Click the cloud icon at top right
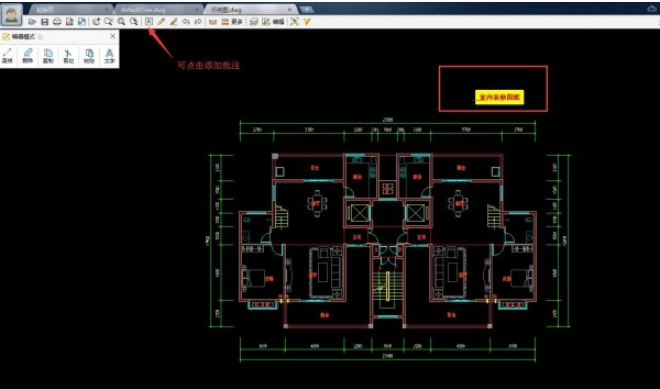 [x=652, y=8]
